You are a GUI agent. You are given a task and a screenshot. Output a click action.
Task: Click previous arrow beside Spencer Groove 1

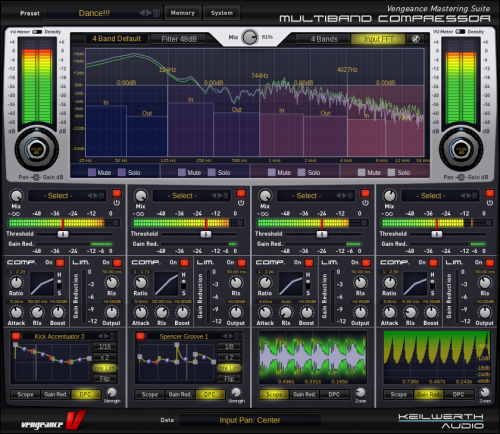point(225,336)
